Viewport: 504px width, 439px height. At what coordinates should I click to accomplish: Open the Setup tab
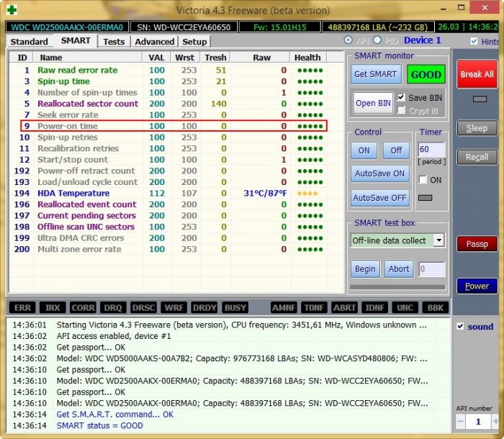(x=194, y=42)
